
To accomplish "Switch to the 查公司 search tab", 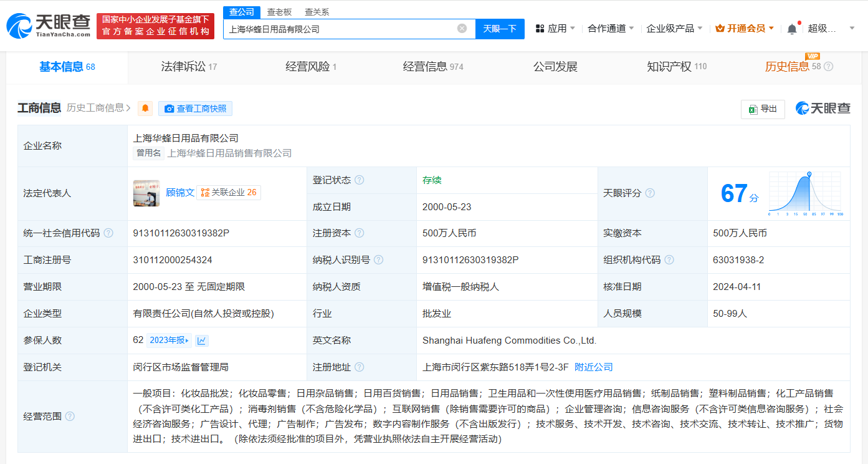I will pos(242,12).
